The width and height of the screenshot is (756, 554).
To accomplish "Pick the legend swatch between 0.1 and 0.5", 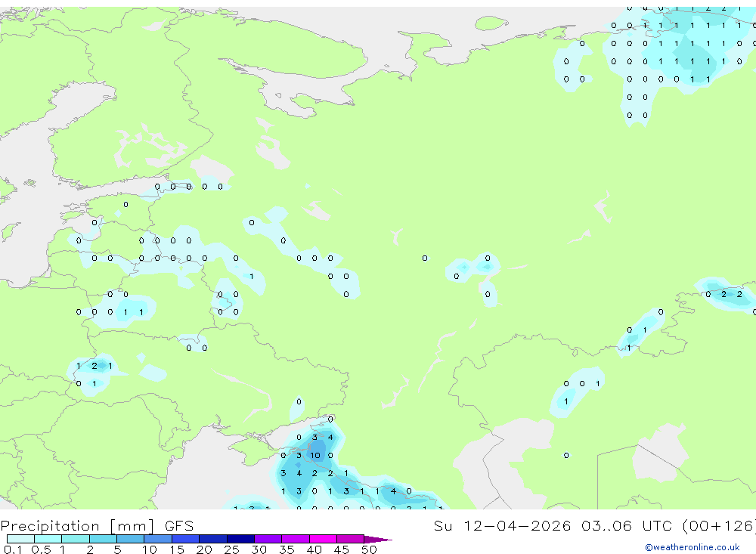I will (20, 539).
